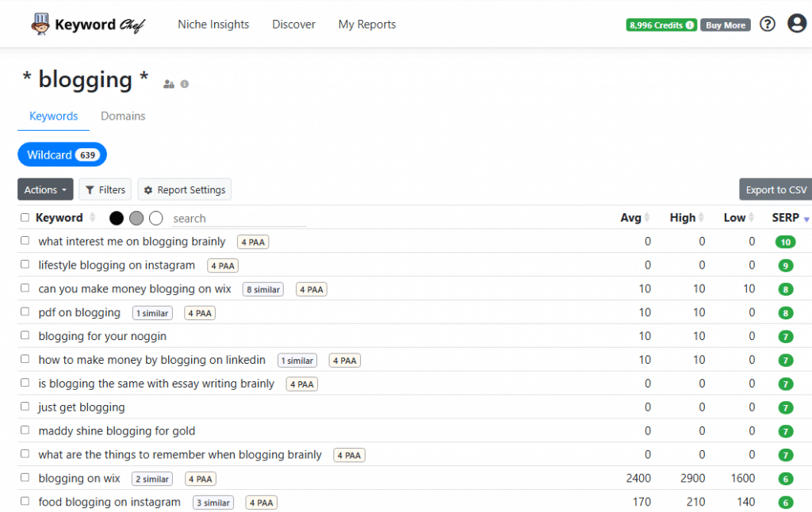
Task: Click the Buy More button
Action: pos(725,25)
